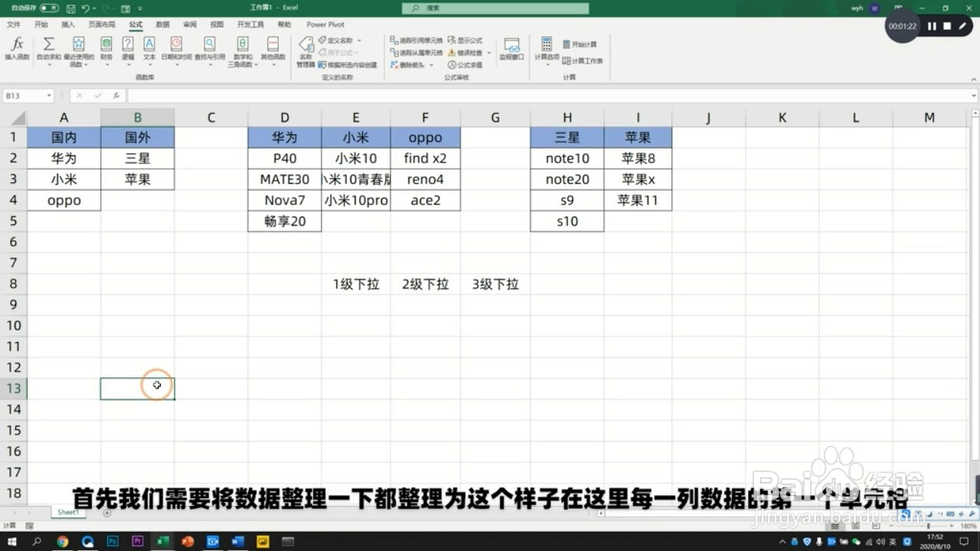Open the Text (文本) functions icon
980x551 pixels.
[149, 44]
